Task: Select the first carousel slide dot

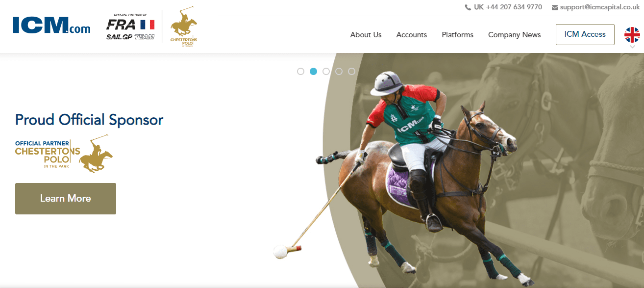Action: pyautogui.click(x=301, y=72)
